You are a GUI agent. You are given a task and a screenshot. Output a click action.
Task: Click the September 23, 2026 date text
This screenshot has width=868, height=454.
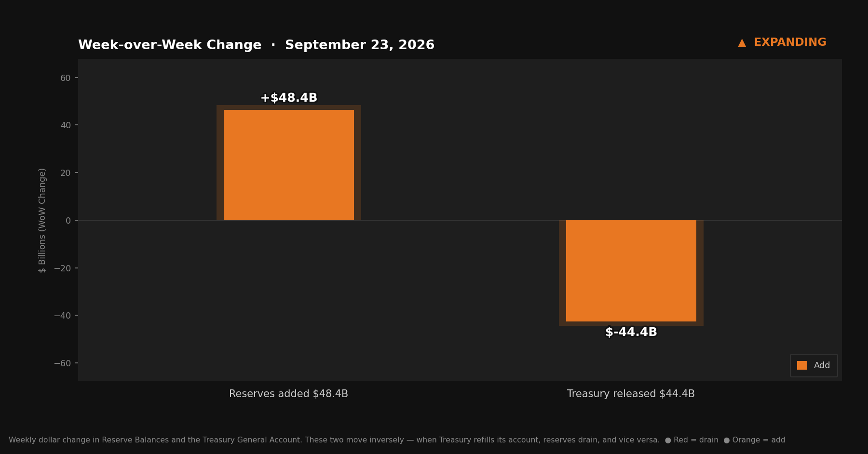tap(360, 45)
